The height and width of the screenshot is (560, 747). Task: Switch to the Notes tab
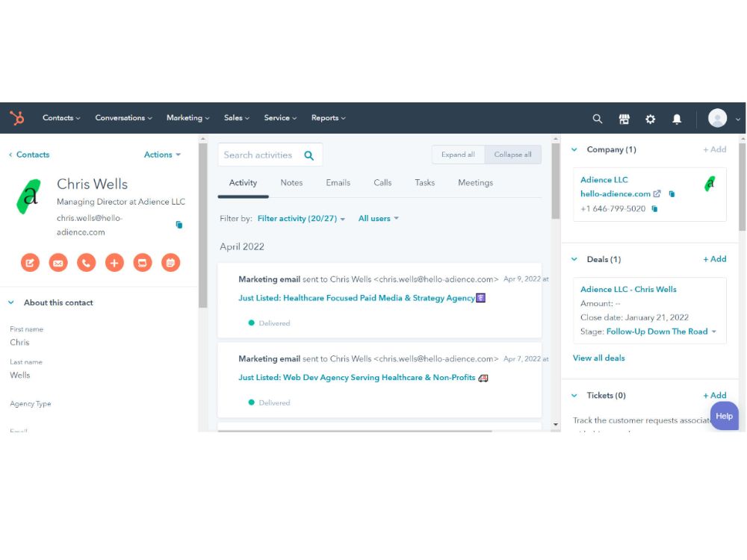click(x=291, y=183)
